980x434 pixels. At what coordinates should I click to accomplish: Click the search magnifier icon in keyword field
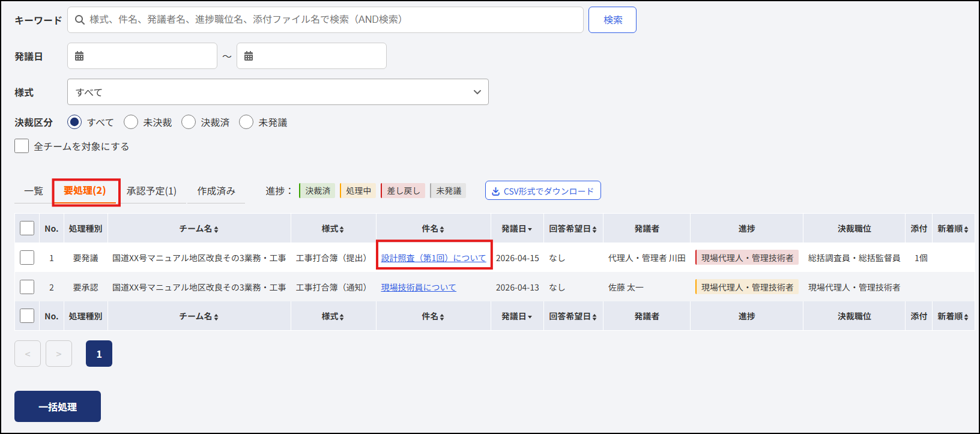click(x=79, y=20)
